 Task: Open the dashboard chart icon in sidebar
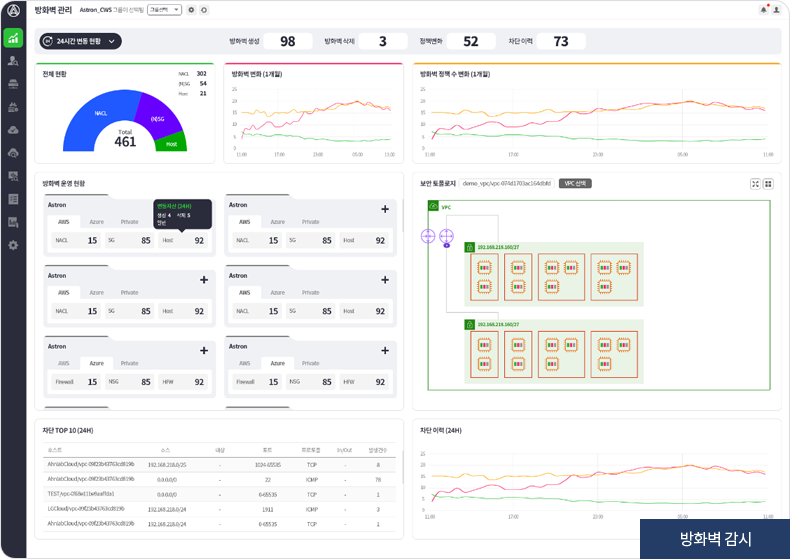13,38
